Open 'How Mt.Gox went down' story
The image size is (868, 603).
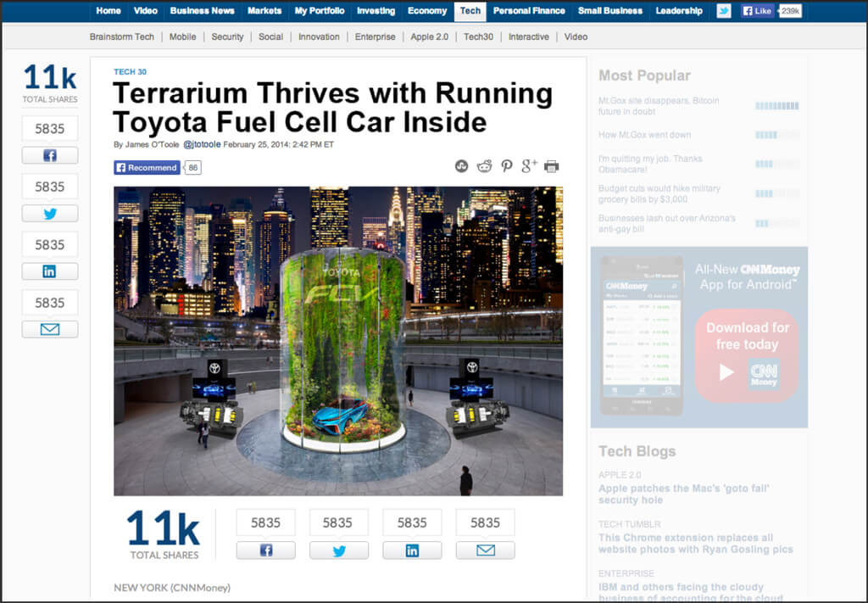click(x=644, y=135)
